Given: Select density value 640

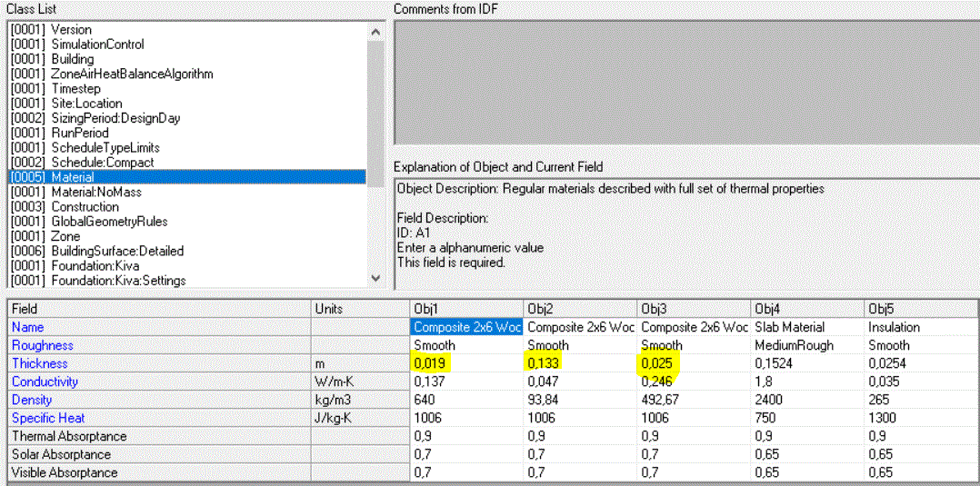Looking at the screenshot, I should (467, 400).
